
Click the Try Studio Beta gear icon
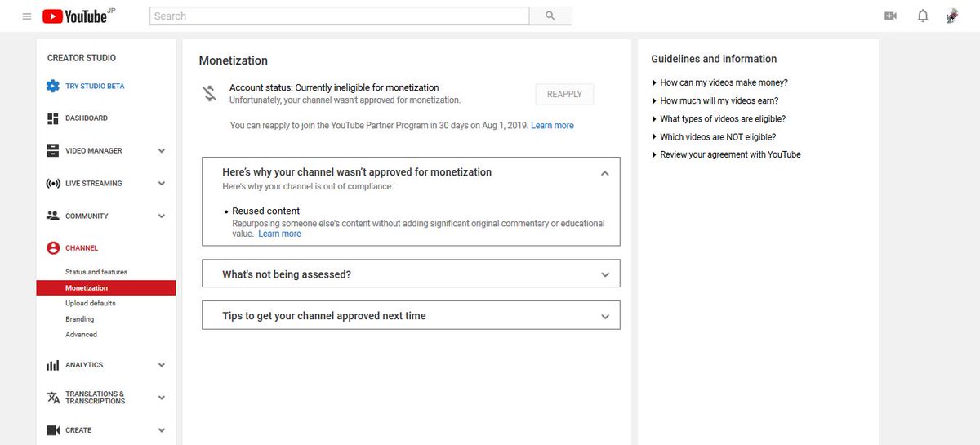[53, 86]
